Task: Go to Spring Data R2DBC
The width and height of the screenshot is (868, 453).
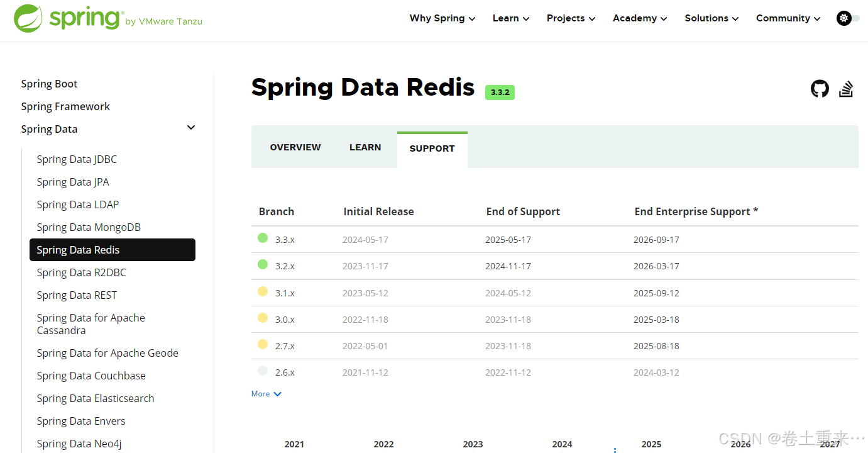Action: (x=81, y=272)
